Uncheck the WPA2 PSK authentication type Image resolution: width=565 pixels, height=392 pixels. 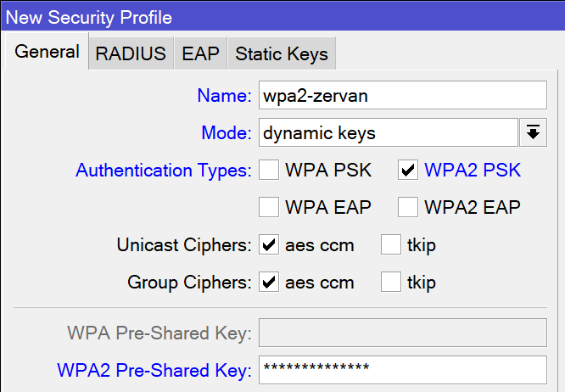(408, 171)
